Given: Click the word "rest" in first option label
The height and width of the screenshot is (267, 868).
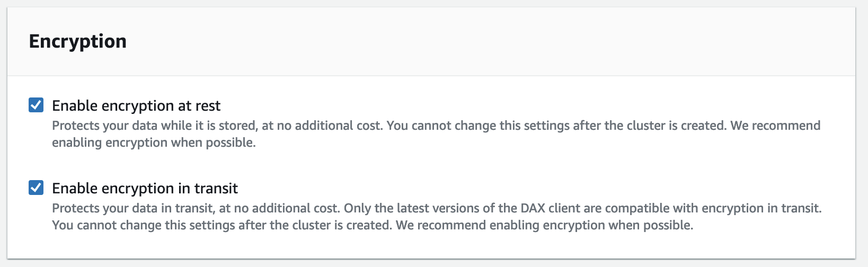Looking at the screenshot, I should (x=207, y=106).
